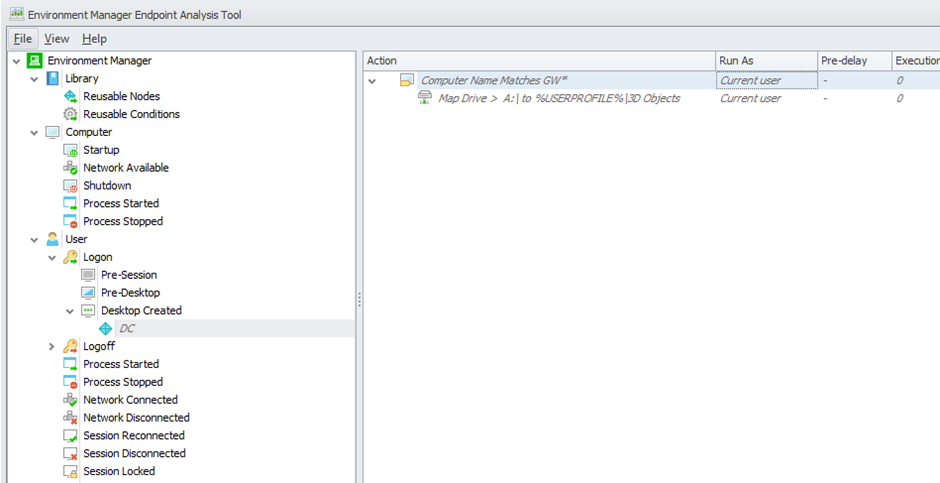Click Computer's Process Started icon

click(x=71, y=203)
